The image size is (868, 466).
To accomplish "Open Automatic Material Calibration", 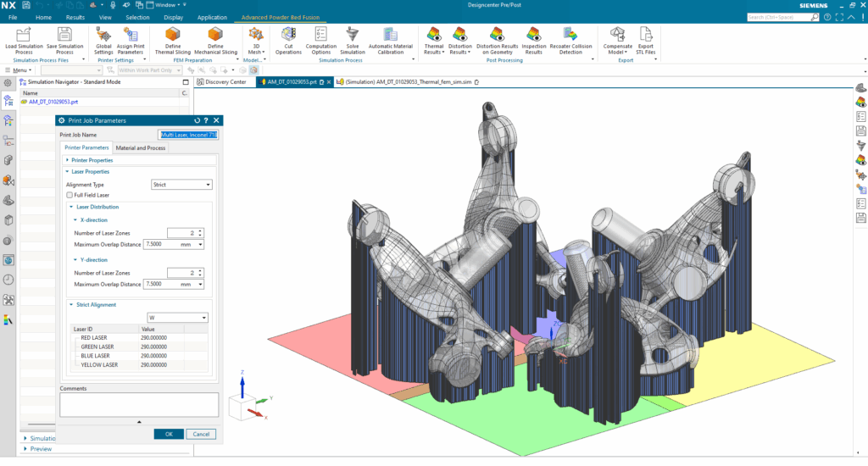I will (391, 34).
